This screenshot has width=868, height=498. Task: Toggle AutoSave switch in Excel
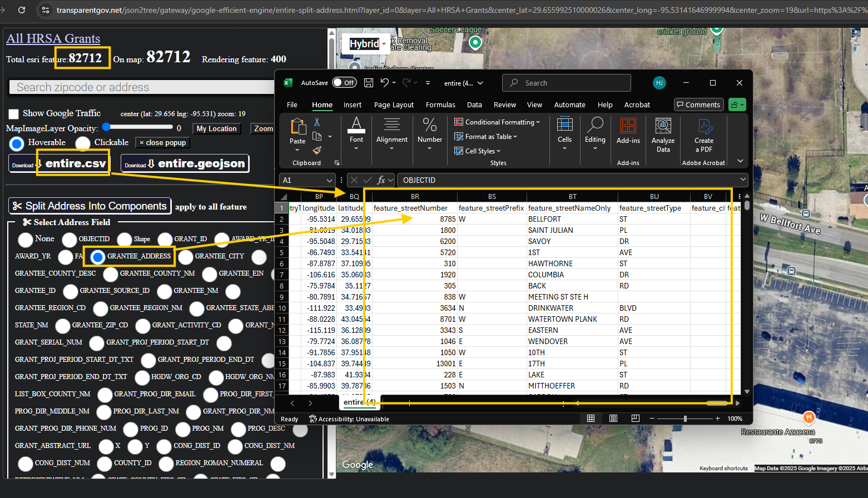(344, 83)
